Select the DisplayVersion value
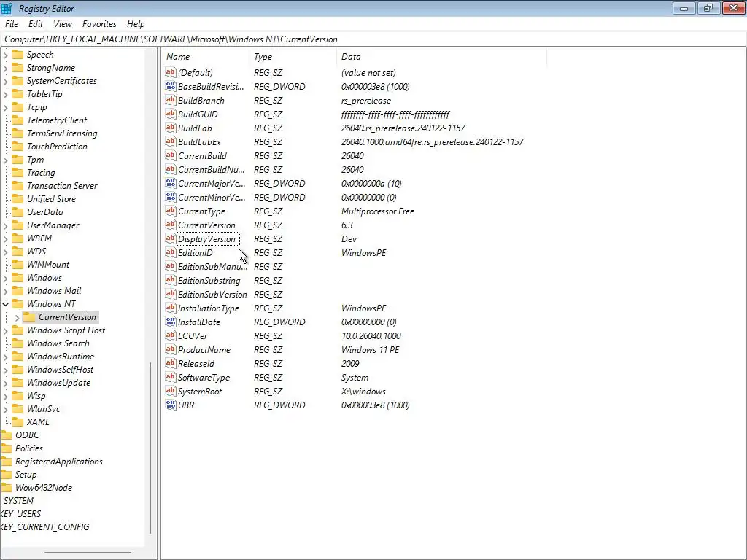 click(x=206, y=238)
